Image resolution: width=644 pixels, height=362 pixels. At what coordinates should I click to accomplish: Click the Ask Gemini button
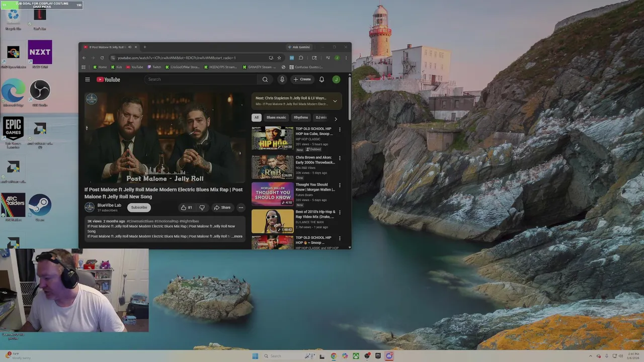[x=298, y=47]
